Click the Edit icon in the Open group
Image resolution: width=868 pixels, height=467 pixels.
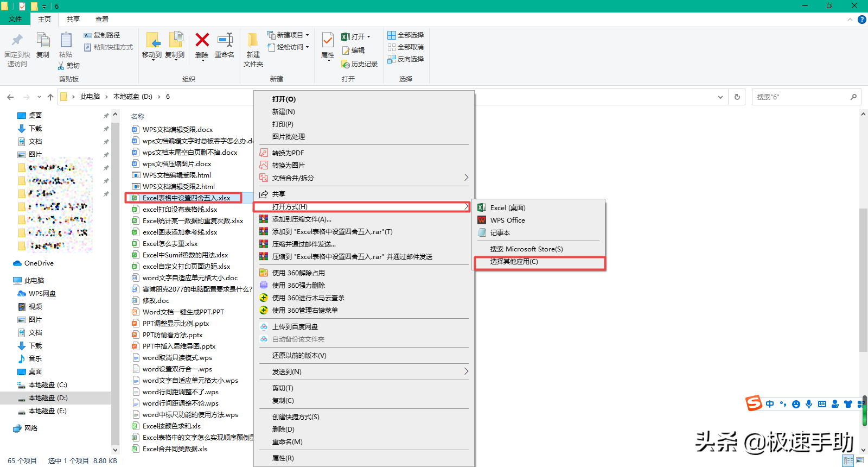pyautogui.click(x=346, y=51)
